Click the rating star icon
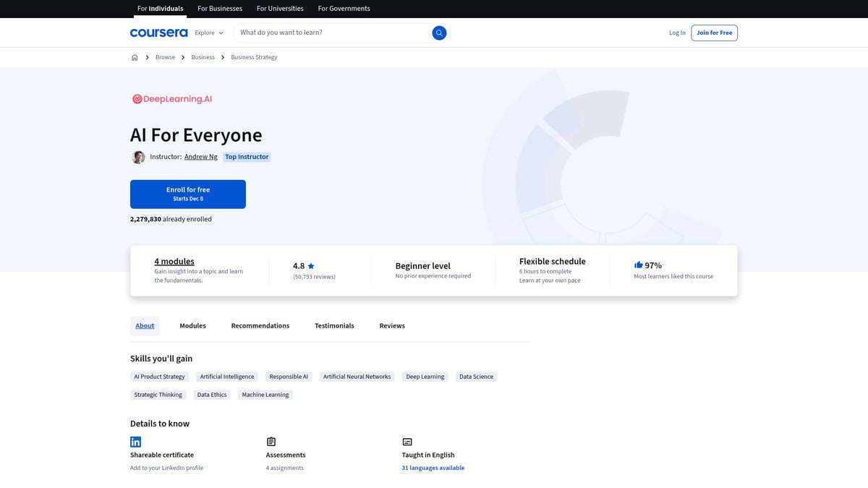The width and height of the screenshot is (868, 488). [311, 266]
